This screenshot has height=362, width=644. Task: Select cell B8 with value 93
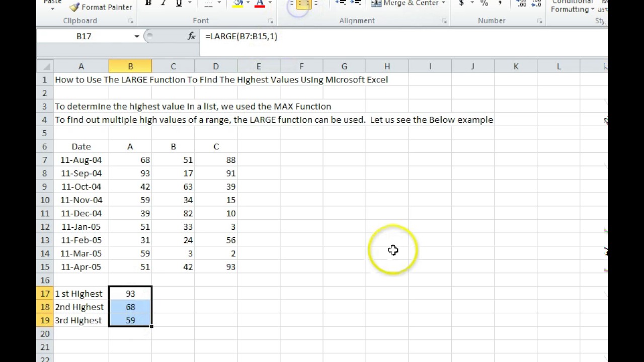point(130,173)
